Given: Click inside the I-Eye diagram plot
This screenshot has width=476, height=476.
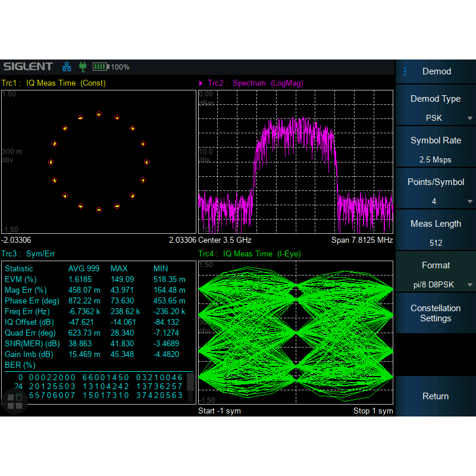Looking at the screenshot, I should pyautogui.click(x=296, y=332).
